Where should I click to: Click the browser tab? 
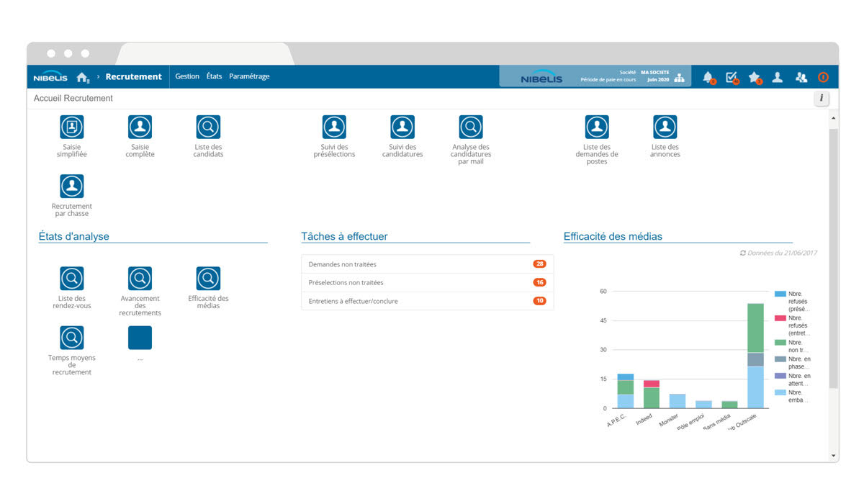205,54
